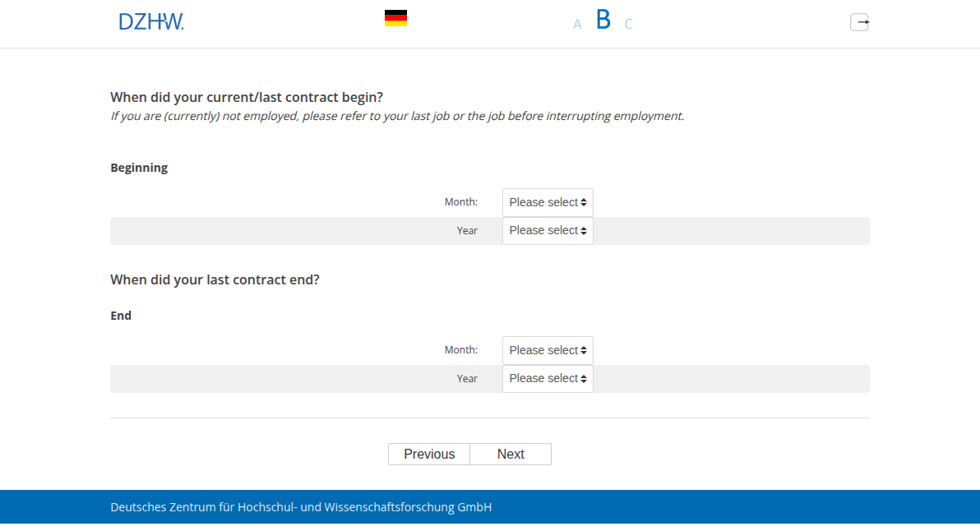Open End Month dropdown
The image size is (980, 531).
pos(548,350)
